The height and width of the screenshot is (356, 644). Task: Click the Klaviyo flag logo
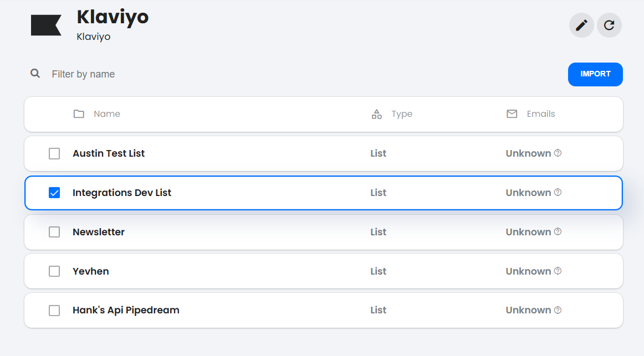(x=46, y=25)
